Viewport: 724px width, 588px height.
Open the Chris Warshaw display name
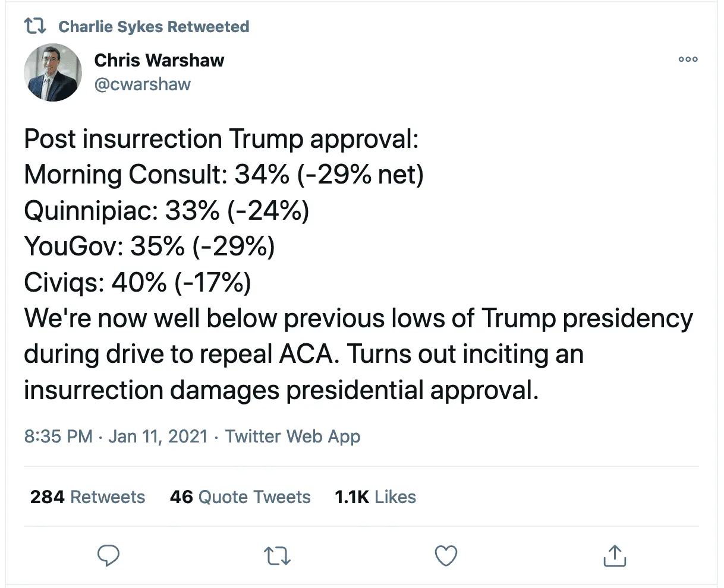[159, 60]
